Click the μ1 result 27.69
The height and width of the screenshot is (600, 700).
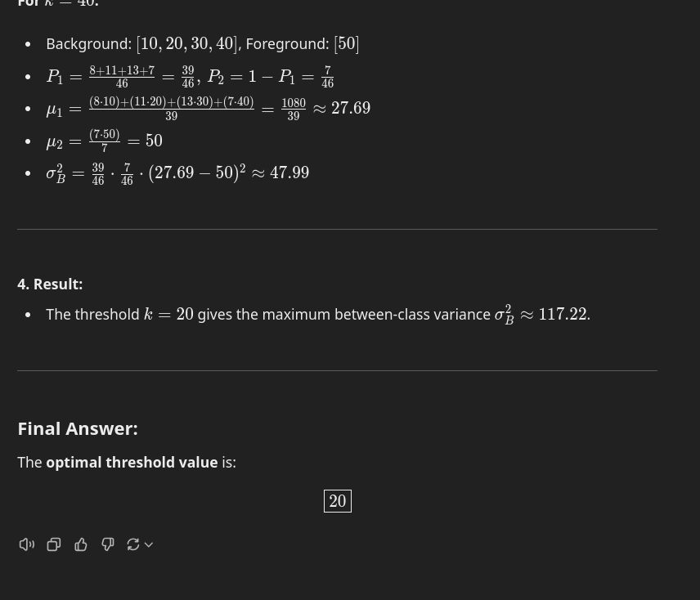[x=351, y=108]
